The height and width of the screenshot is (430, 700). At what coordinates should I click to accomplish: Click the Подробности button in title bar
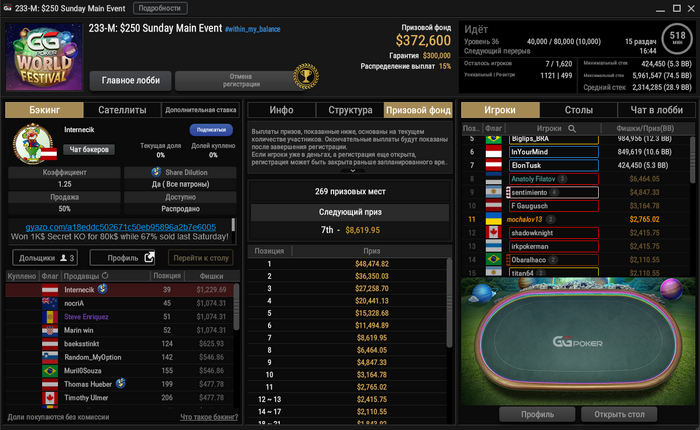tap(159, 8)
